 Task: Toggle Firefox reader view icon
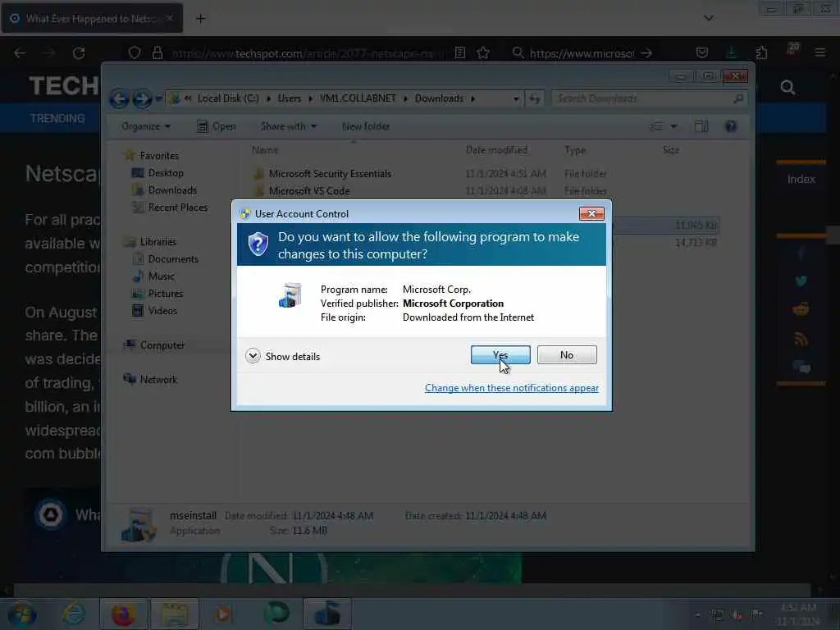point(460,52)
